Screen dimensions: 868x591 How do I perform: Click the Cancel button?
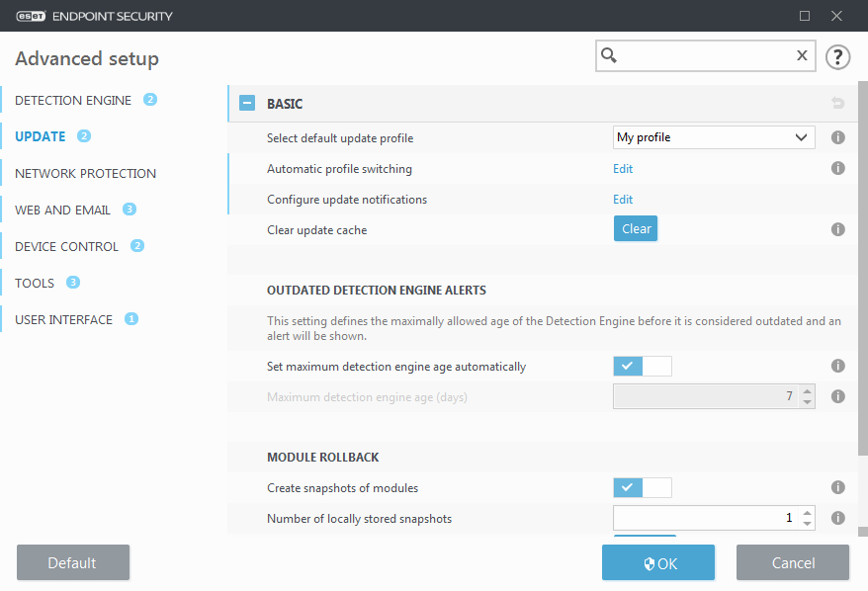793,562
